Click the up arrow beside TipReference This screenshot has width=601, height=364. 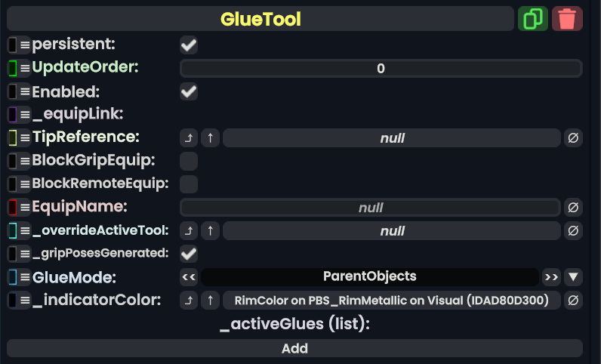(x=211, y=138)
